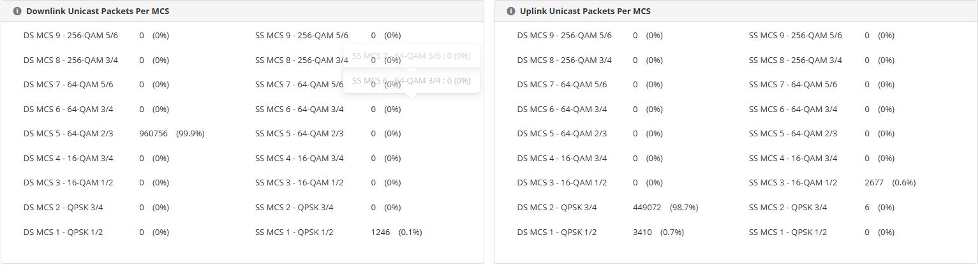Click the 0.6% uplink SS MCS 3 percentage
The width and height of the screenshot is (980, 265).
tap(904, 183)
